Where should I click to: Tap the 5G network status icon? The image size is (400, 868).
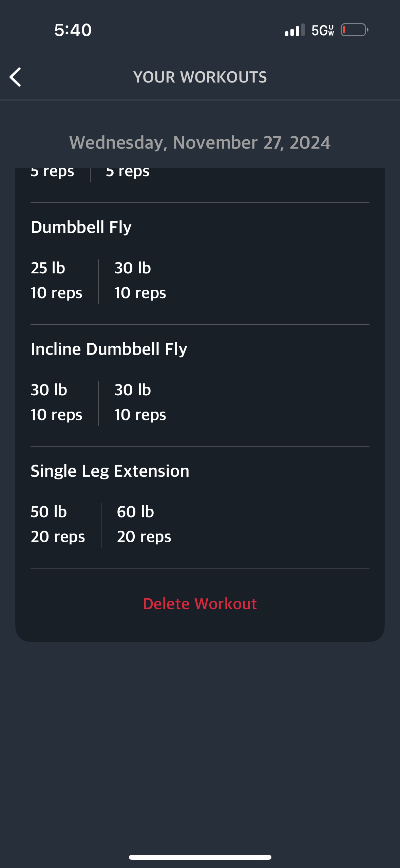[x=323, y=30]
